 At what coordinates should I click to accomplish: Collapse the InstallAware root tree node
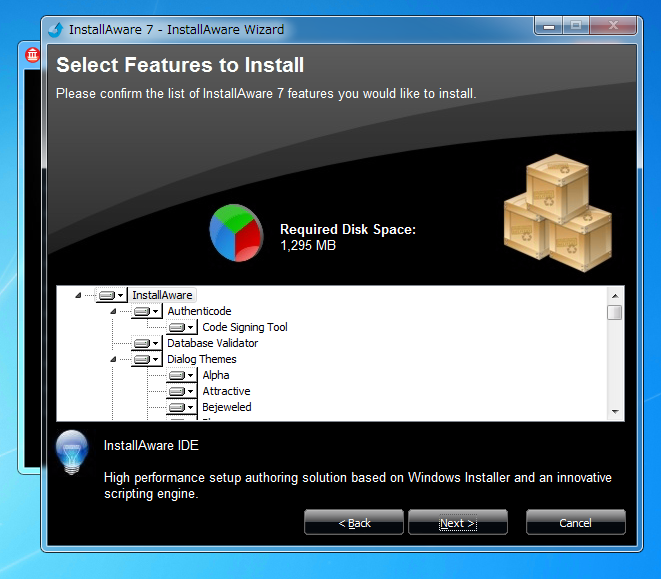tap(78, 295)
